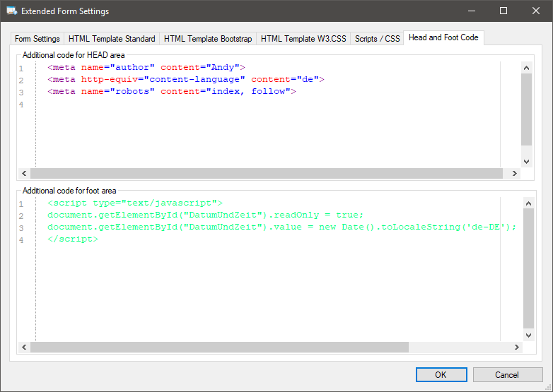Click the HEAD code horizontal scrollbar thumb

[267, 173]
